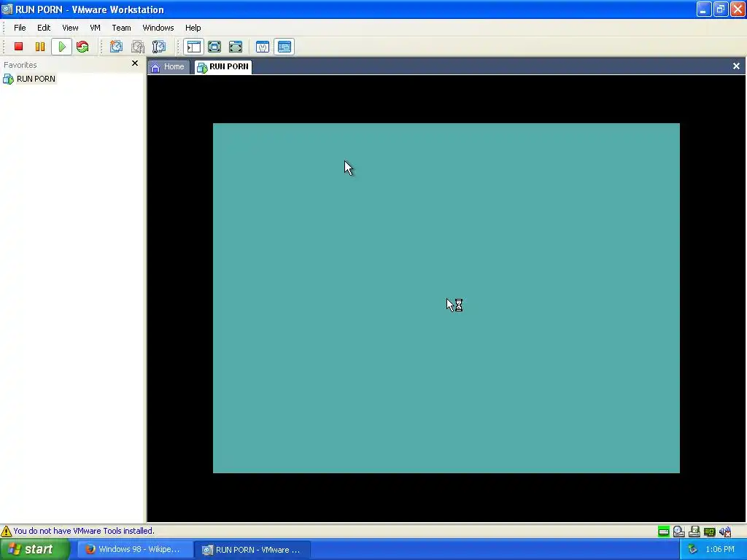Switch to the Firefox Windows 98 Wikipedia taskbar button
This screenshot has width=747, height=560.
click(134, 549)
